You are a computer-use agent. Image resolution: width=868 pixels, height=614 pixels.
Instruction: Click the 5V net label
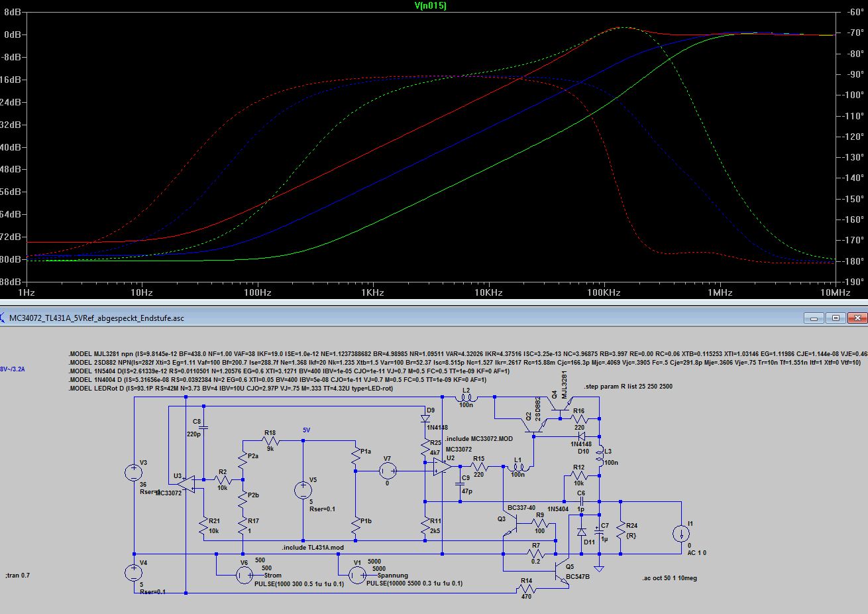306,430
